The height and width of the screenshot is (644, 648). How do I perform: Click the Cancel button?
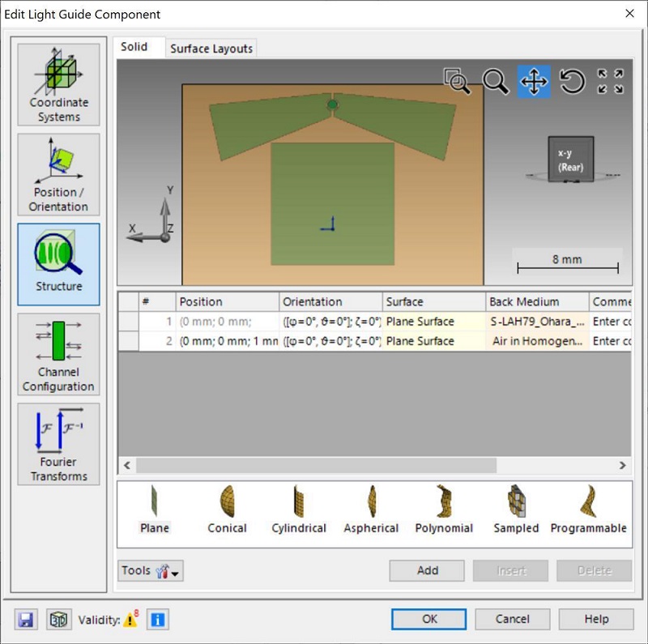click(513, 619)
